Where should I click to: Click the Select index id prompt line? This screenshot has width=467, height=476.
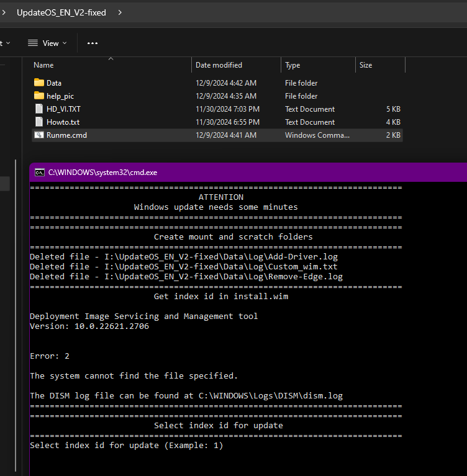[127, 446]
